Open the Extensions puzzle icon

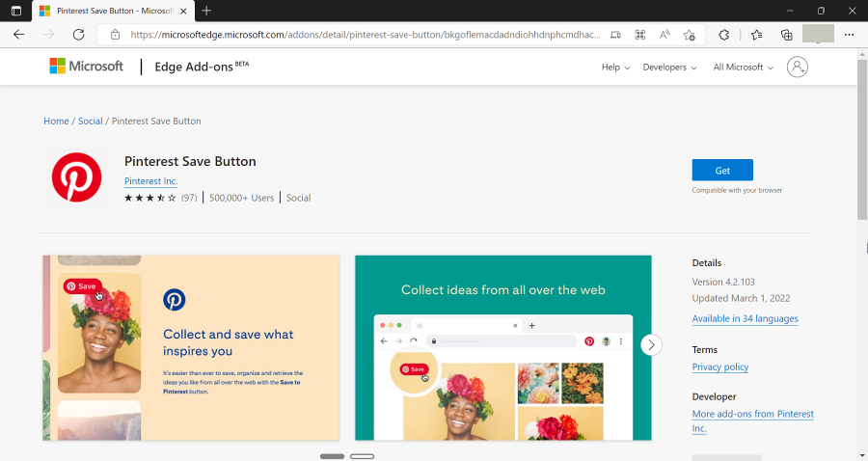coord(724,35)
